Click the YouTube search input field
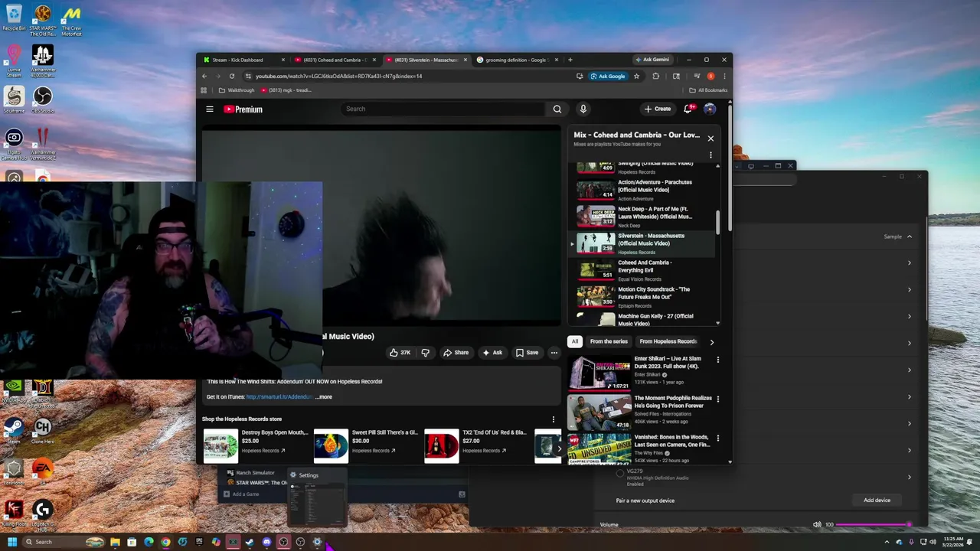Viewport: 980px width, 551px height. click(443, 109)
